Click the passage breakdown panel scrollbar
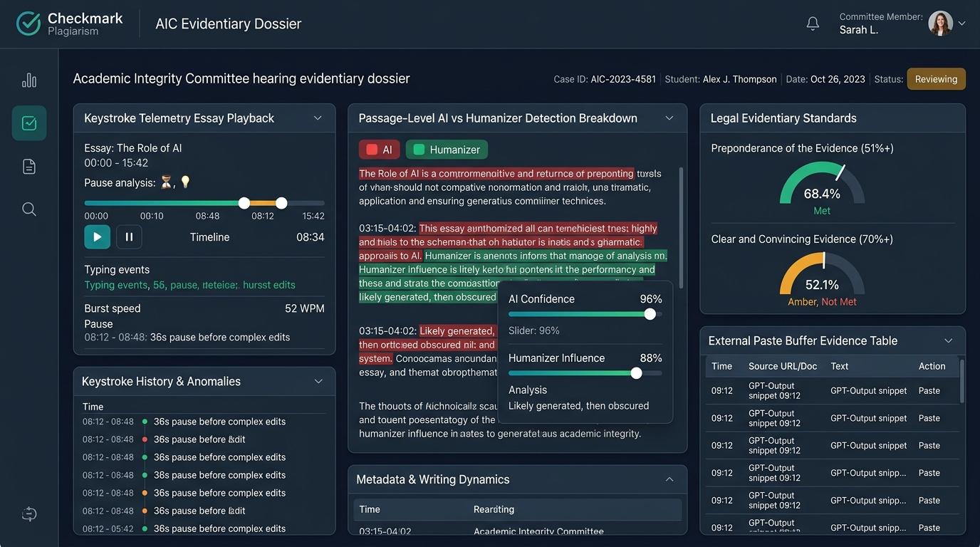The width and height of the screenshot is (980, 547). tap(681, 228)
